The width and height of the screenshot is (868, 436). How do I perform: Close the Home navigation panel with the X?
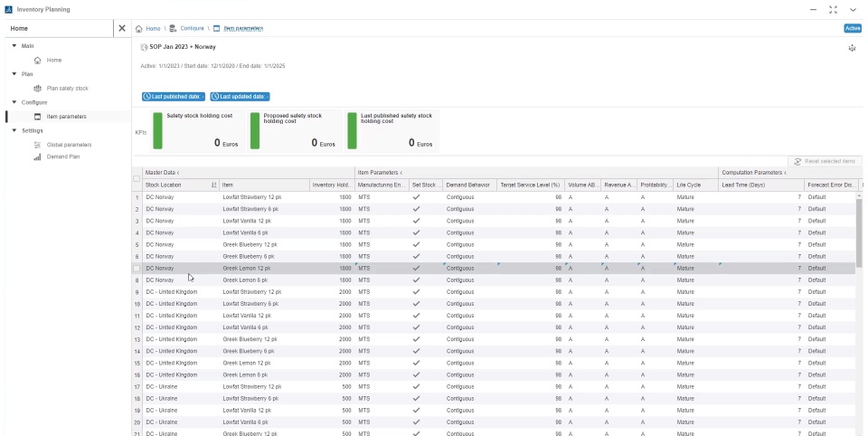pos(122,28)
